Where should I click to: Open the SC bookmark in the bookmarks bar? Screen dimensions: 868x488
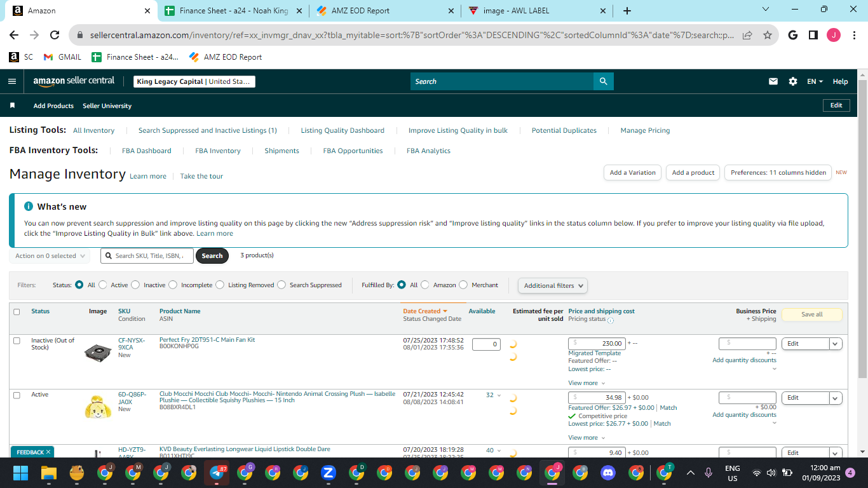pos(21,57)
